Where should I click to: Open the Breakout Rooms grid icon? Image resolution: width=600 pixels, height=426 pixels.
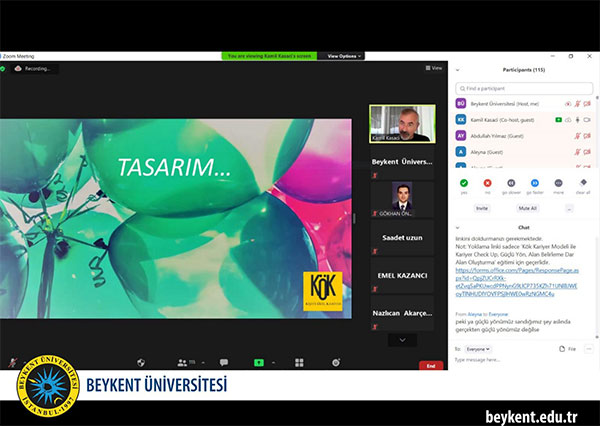tap(299, 362)
